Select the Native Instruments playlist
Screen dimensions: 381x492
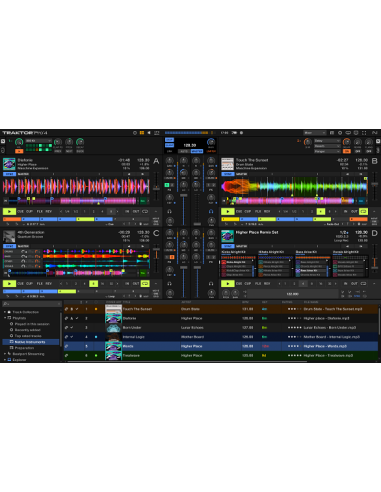pyautogui.click(x=31, y=342)
